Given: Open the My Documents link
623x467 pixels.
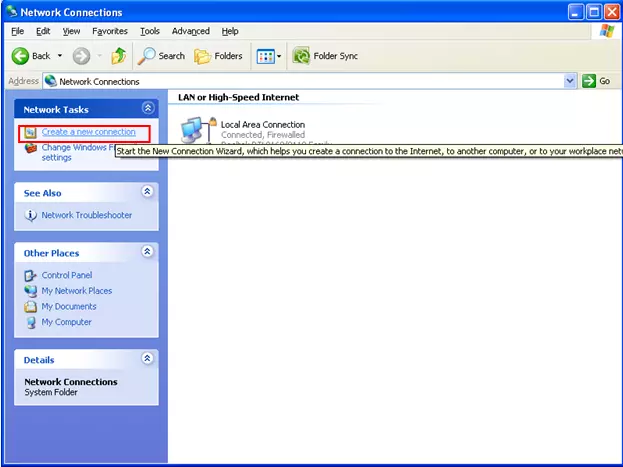Looking at the screenshot, I should pyautogui.click(x=69, y=306).
